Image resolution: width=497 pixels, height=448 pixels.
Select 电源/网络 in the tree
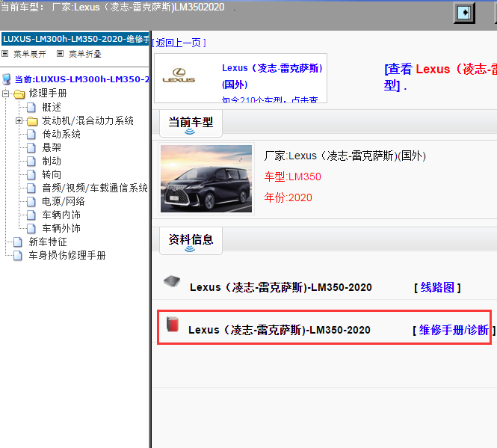(64, 201)
